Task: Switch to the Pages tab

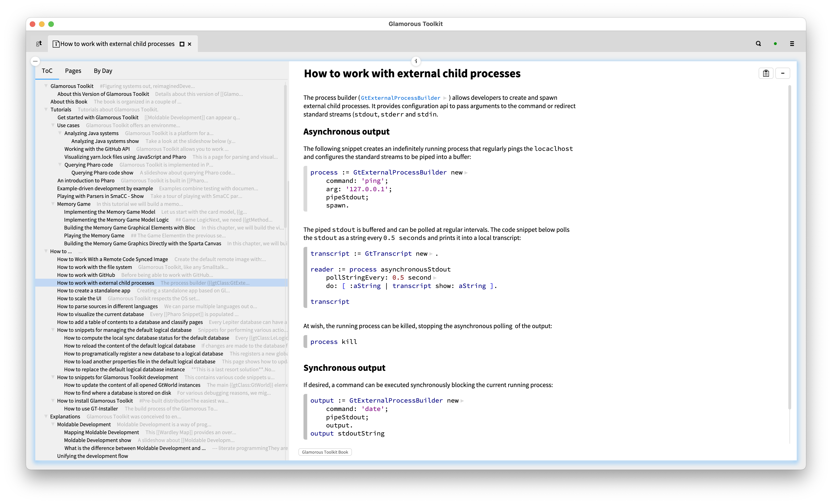Action: tap(73, 71)
